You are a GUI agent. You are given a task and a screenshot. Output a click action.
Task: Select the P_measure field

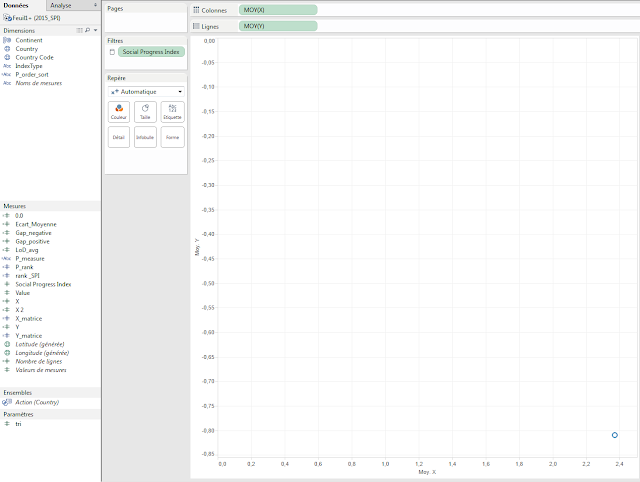tap(30, 258)
